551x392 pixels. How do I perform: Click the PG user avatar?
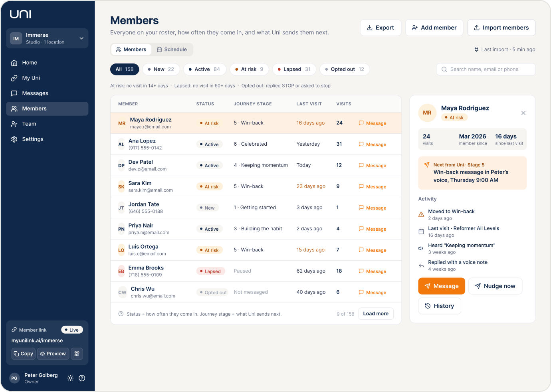tap(14, 378)
